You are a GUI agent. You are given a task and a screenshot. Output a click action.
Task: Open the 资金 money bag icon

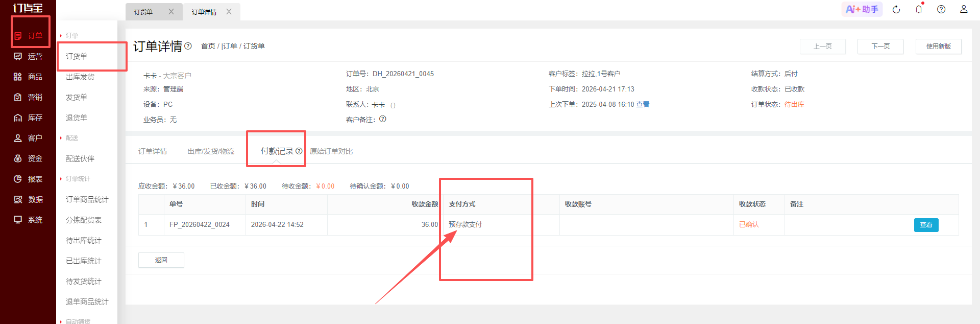(x=18, y=158)
